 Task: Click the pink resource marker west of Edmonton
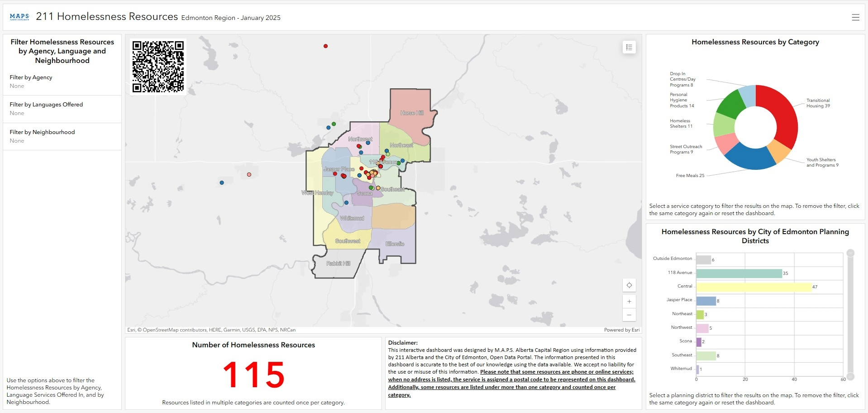[249, 174]
